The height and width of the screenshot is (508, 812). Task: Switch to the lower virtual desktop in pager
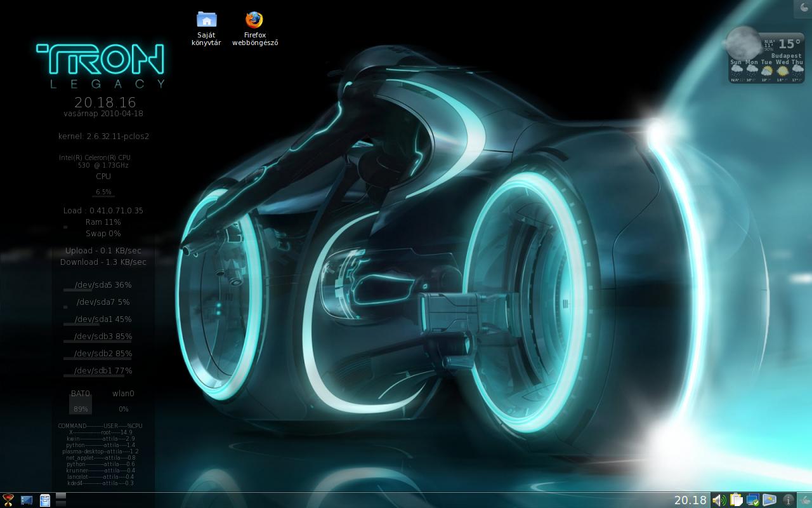pyautogui.click(x=61, y=504)
